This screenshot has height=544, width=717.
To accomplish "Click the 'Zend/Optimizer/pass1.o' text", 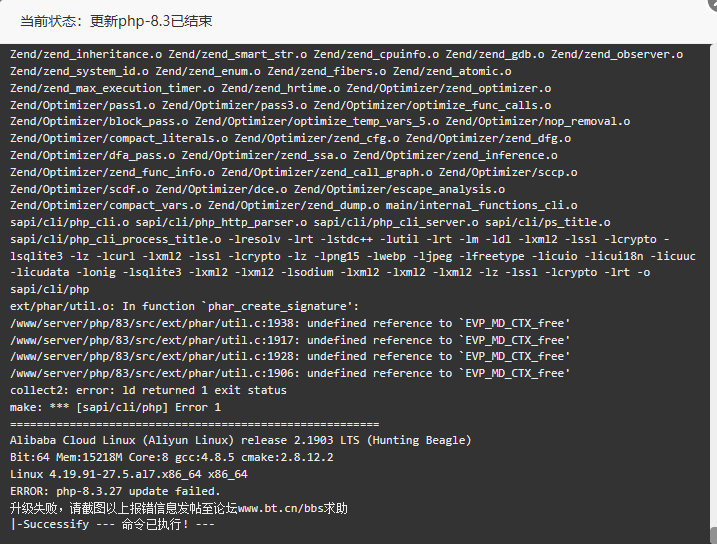I will (x=83, y=104).
